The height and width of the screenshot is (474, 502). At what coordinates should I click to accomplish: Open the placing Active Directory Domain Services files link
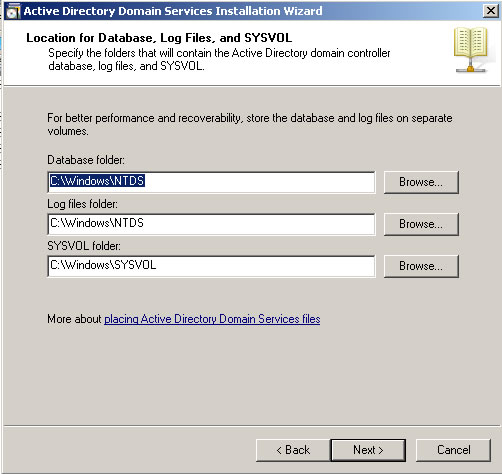[212, 319]
